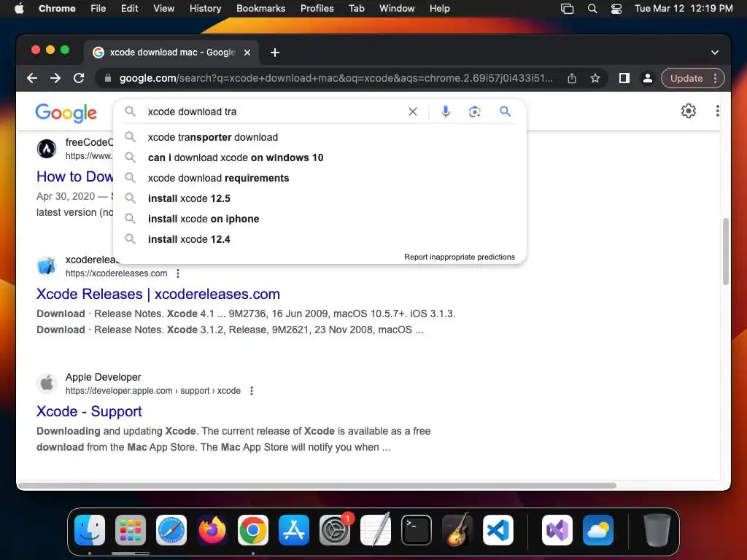
Task: Choose suggestion xcode transporter download
Action: pos(320,137)
